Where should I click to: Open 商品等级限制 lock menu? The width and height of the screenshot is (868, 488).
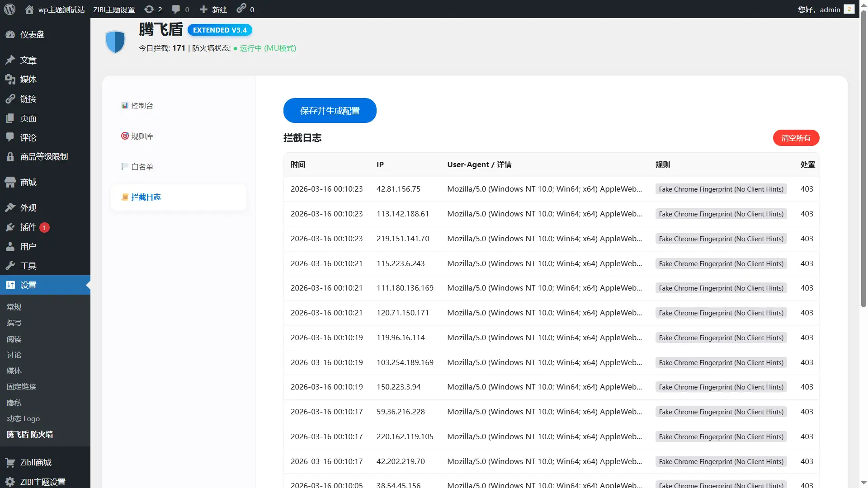(43, 156)
